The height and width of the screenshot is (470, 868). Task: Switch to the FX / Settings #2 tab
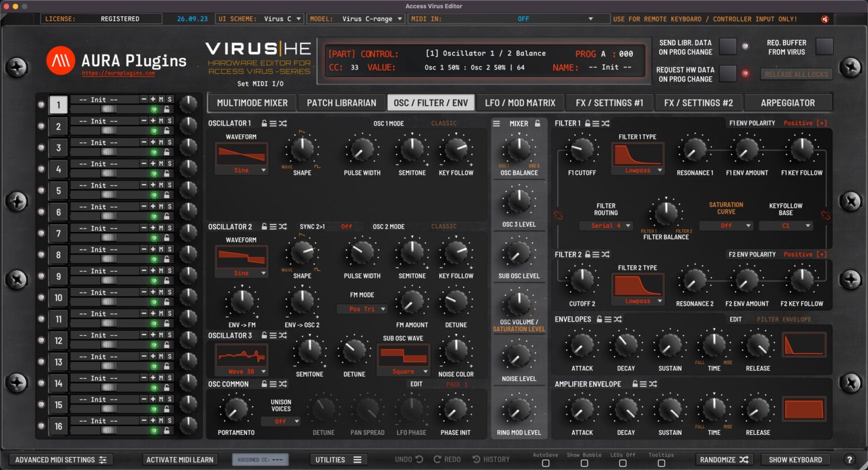[698, 103]
